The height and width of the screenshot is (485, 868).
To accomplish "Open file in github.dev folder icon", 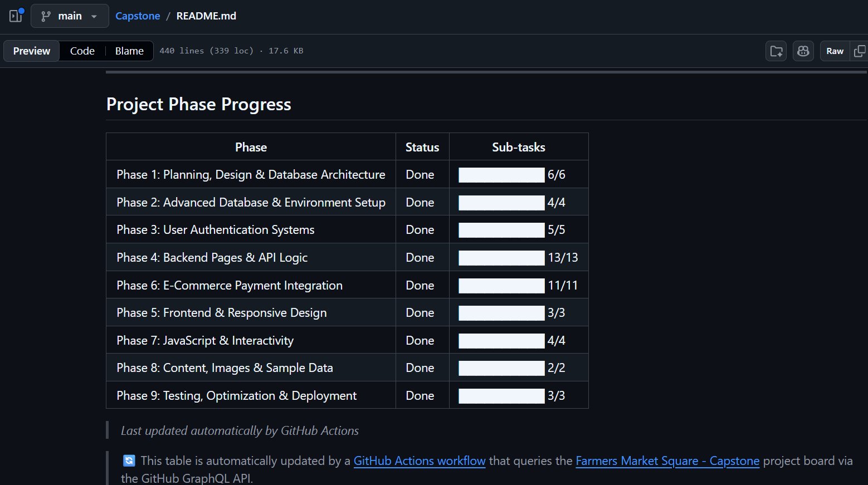I will coord(776,51).
